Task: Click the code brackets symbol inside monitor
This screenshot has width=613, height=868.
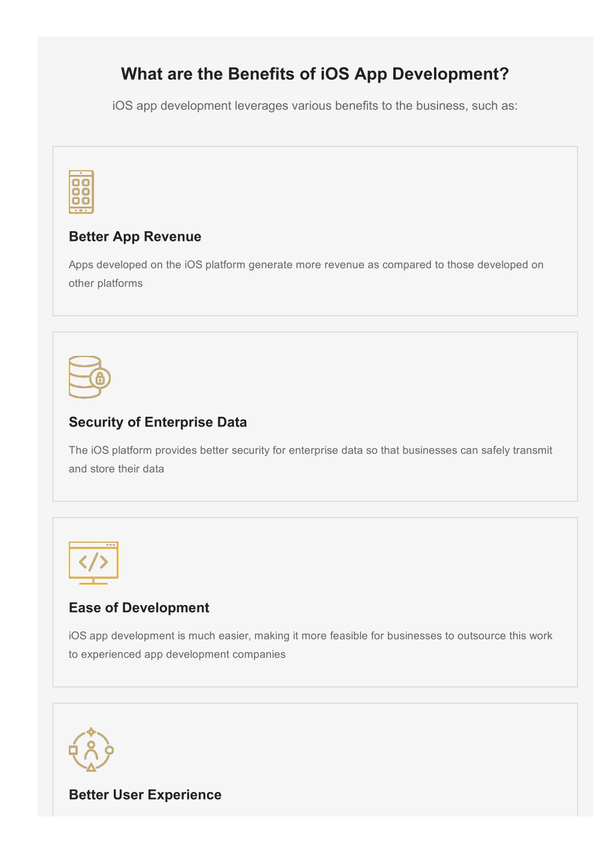Action: 93,562
